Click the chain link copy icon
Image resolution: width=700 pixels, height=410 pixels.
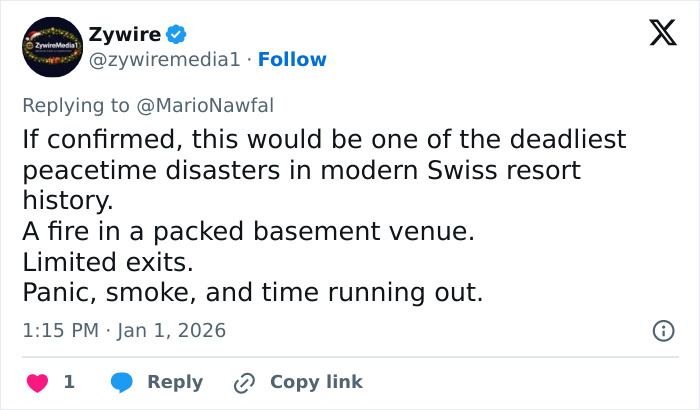pos(244,382)
